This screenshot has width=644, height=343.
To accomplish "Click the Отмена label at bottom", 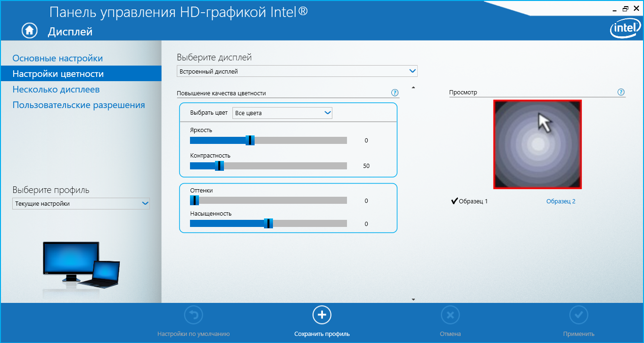I will click(450, 334).
